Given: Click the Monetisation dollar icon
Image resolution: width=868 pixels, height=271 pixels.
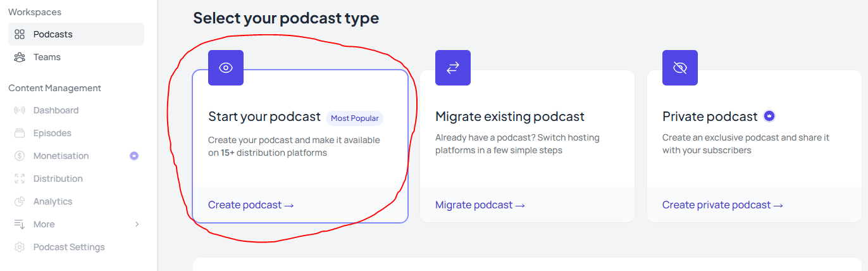Looking at the screenshot, I should coord(20,156).
